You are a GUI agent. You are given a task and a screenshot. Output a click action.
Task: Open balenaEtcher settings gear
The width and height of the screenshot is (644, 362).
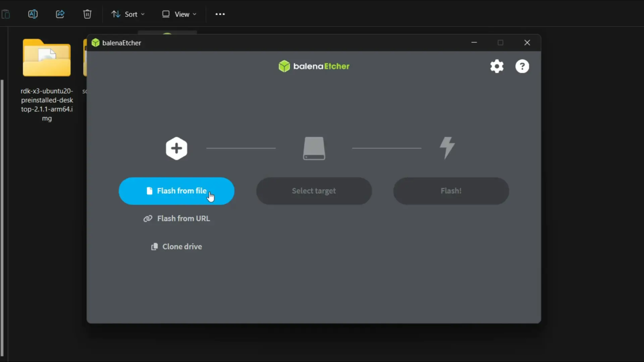(497, 66)
